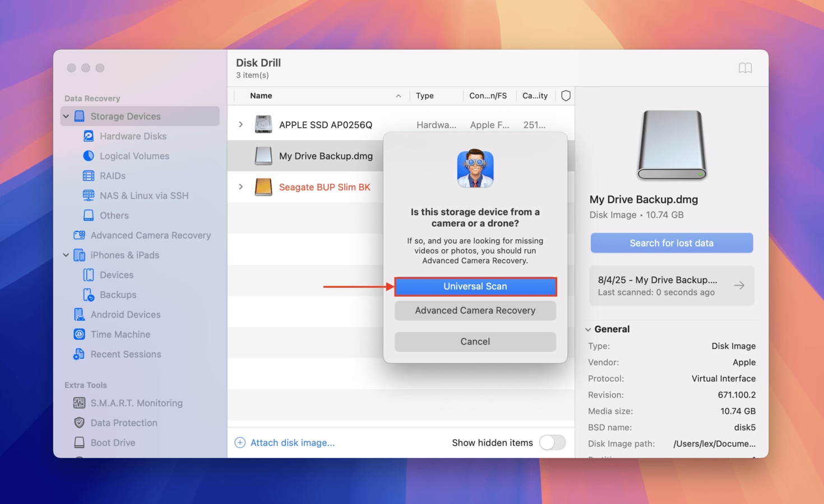Click the Data Protection shield icon
Viewport: 824px width, 504px height.
pos(80,423)
